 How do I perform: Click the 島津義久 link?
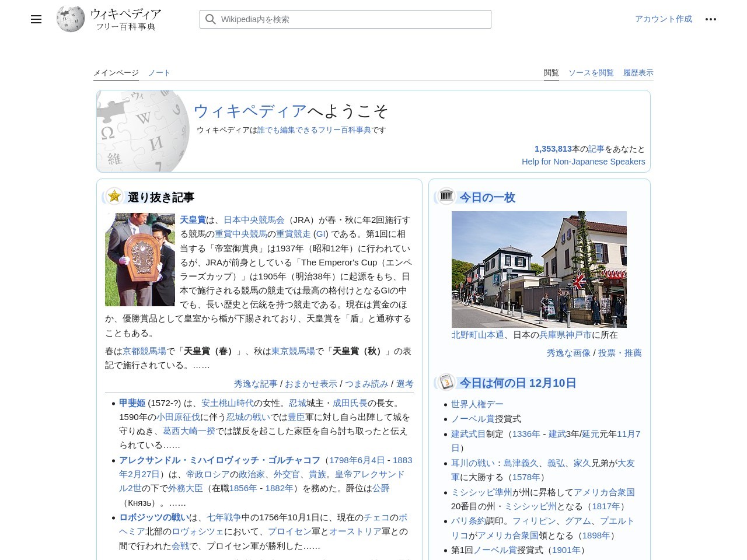click(521, 463)
